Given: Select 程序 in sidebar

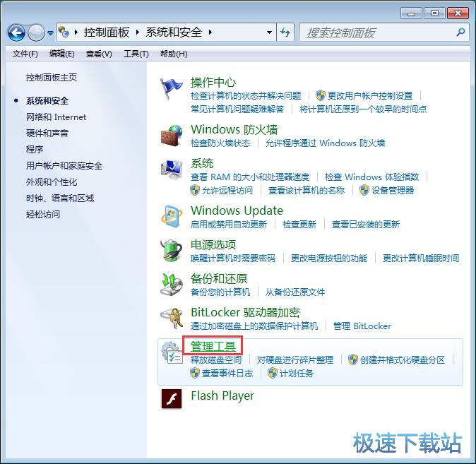Looking at the screenshot, I should [x=35, y=150].
